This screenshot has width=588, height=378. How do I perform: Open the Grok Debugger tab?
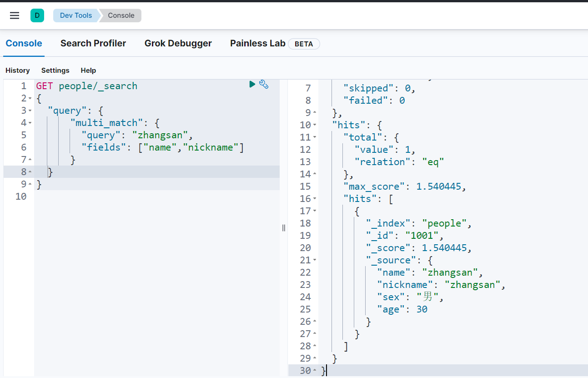(178, 43)
